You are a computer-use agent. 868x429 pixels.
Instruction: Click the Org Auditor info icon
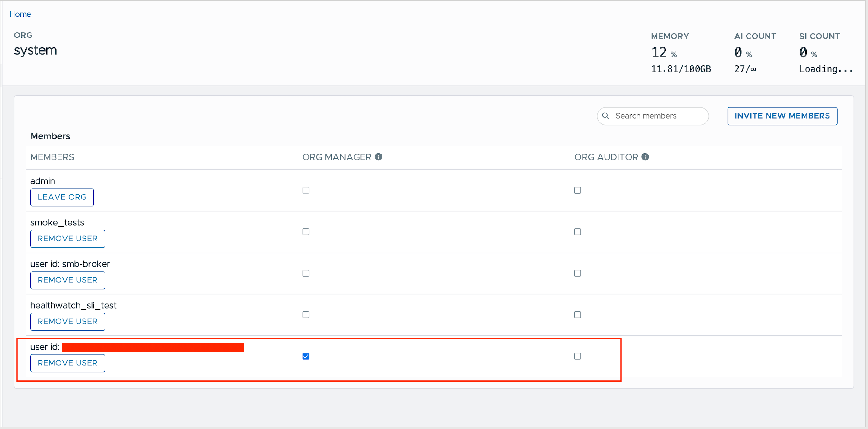(645, 157)
